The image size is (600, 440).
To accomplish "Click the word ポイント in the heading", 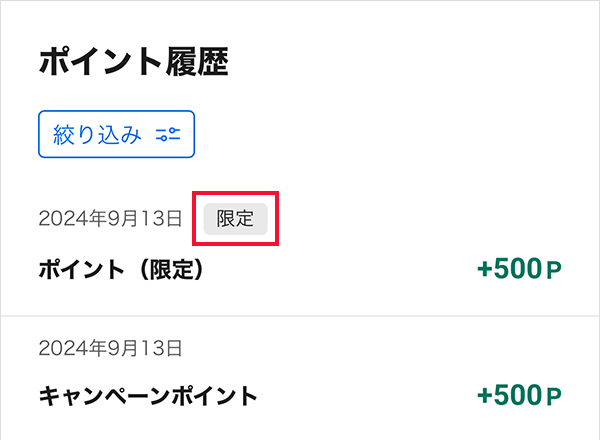I will (x=100, y=61).
